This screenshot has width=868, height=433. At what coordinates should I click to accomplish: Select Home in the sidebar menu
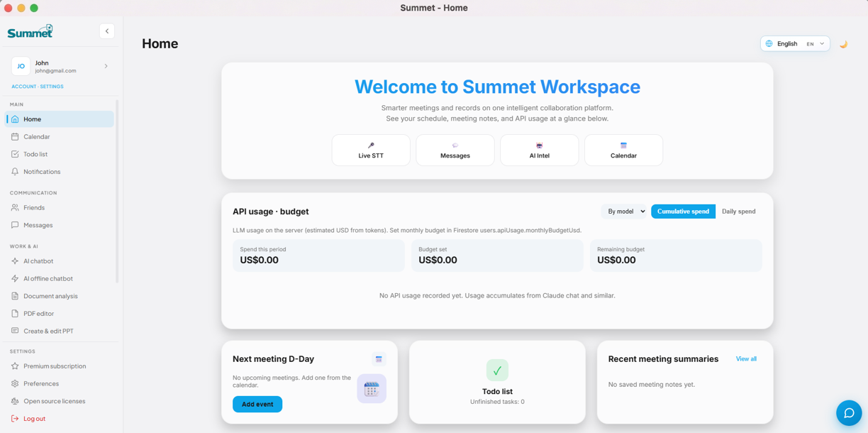tap(60, 119)
